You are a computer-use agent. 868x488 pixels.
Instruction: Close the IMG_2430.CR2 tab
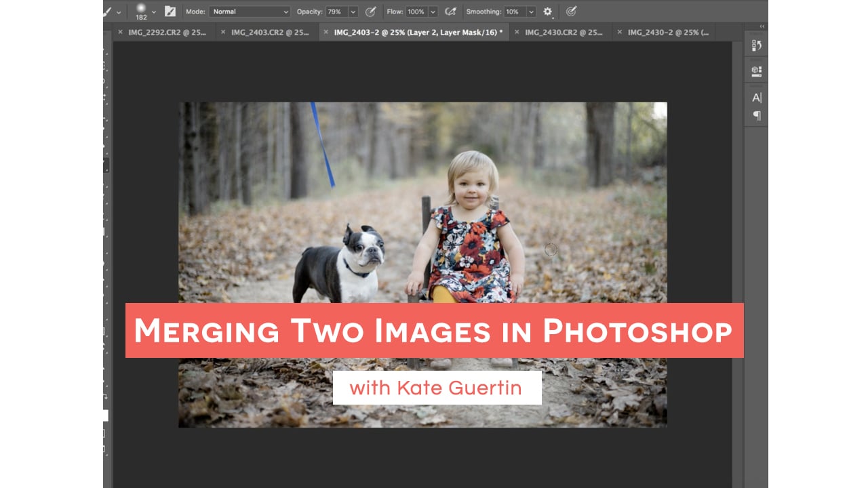pos(517,32)
